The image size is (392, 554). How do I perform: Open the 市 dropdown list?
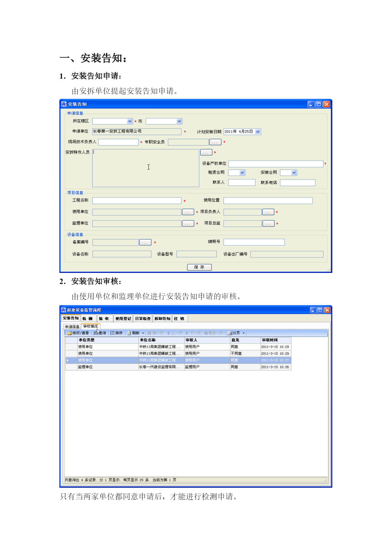[x=179, y=121]
